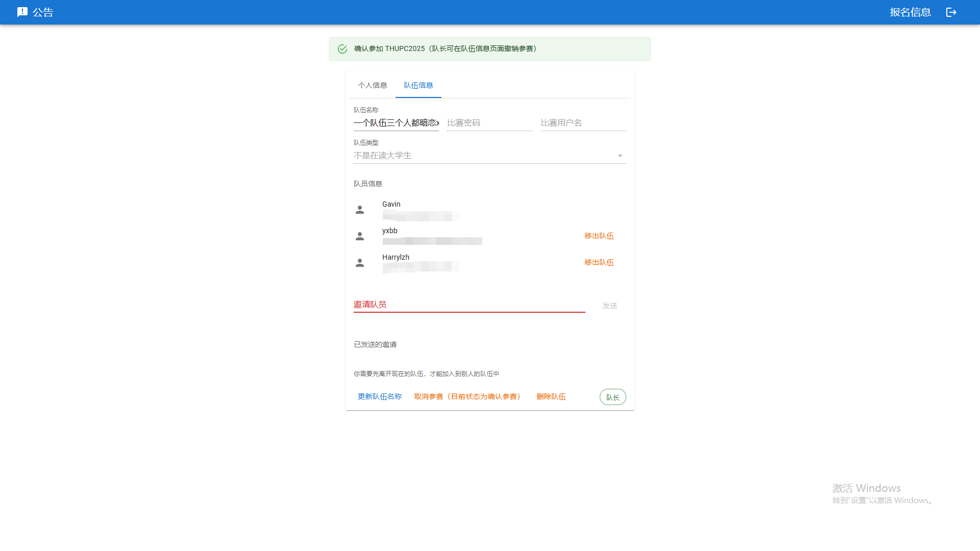Click the 发送 invite send control
The height and width of the screenshot is (551, 980).
[608, 305]
